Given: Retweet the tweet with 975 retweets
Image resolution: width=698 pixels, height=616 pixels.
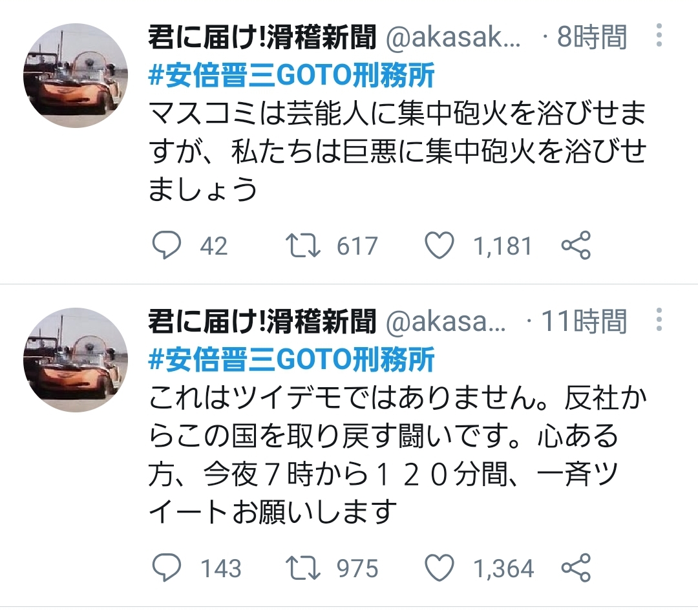Looking at the screenshot, I should [x=301, y=568].
